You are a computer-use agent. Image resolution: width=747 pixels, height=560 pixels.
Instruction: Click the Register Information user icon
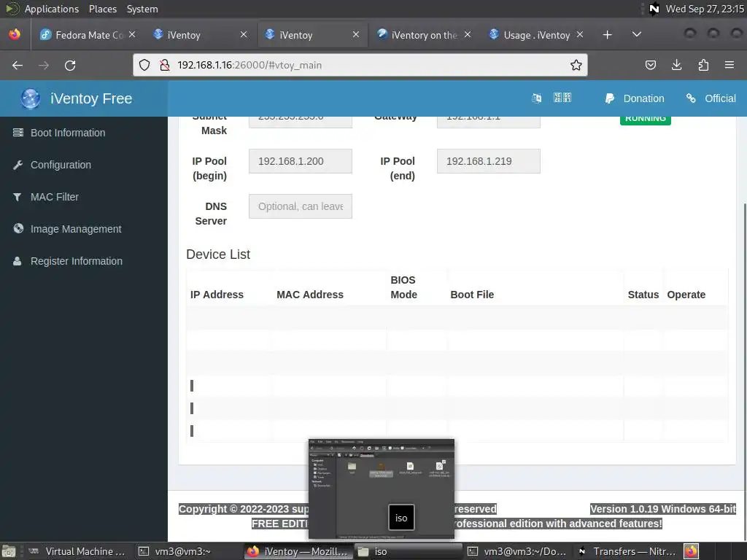click(x=18, y=261)
